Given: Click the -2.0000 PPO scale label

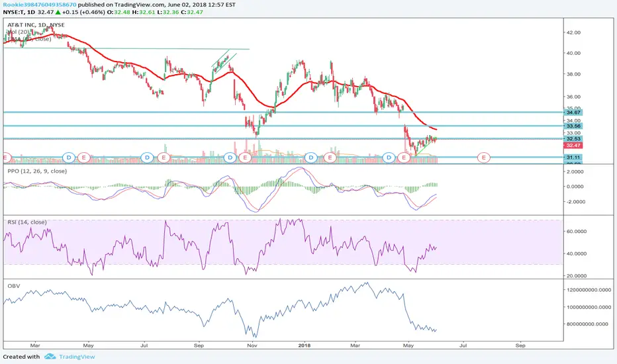Looking at the screenshot, I should (x=575, y=202).
